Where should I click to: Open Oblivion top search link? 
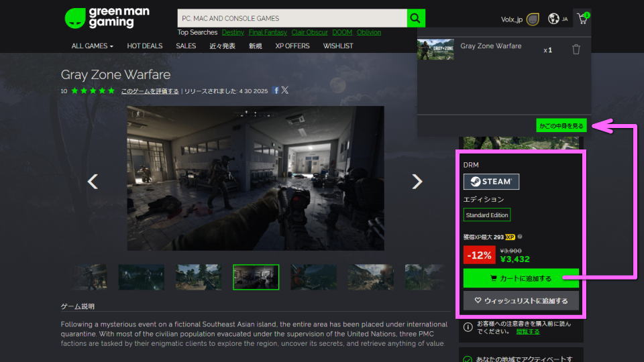coord(369,32)
